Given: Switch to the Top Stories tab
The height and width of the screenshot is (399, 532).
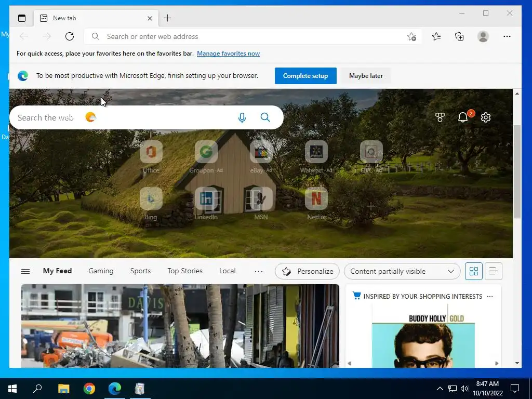Looking at the screenshot, I should point(184,271).
